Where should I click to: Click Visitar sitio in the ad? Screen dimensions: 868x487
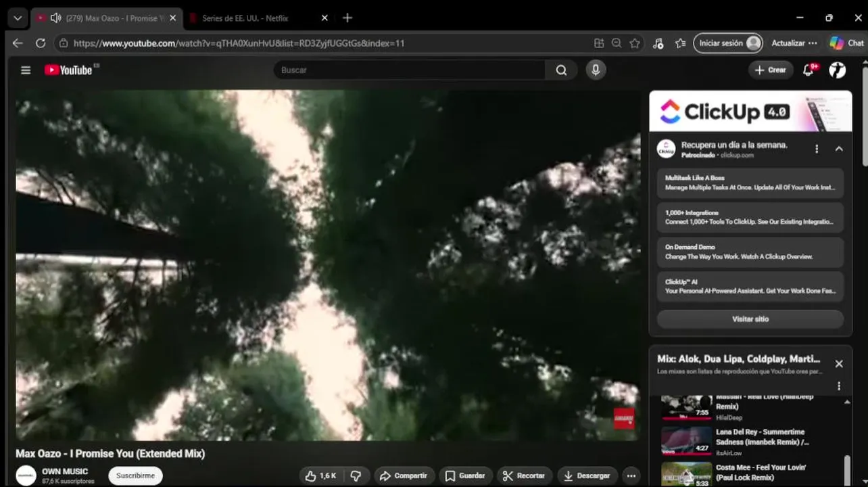pos(750,319)
